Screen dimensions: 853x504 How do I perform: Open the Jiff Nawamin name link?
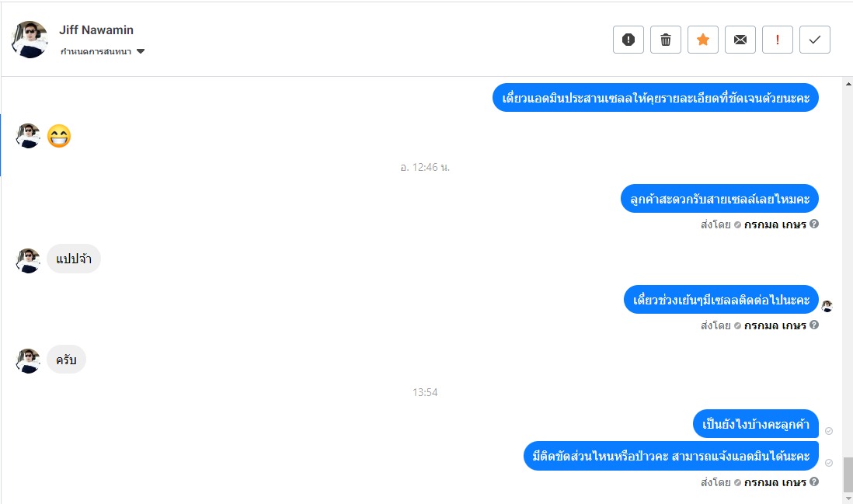pyautogui.click(x=96, y=30)
